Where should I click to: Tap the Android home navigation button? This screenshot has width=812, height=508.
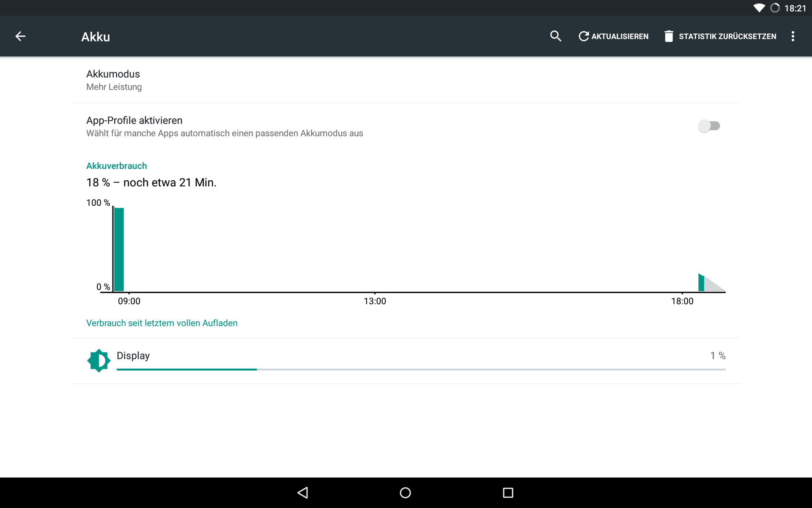tap(405, 493)
